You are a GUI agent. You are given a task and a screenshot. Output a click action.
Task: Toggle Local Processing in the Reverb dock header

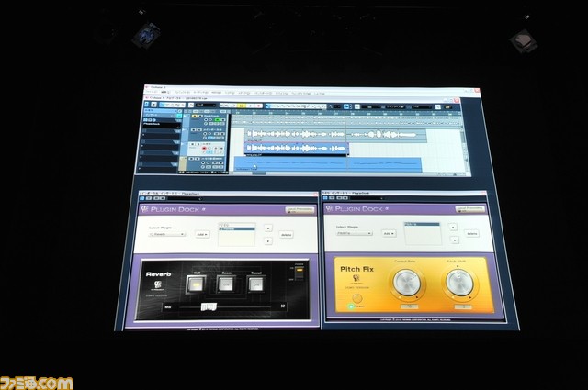tap(300, 210)
